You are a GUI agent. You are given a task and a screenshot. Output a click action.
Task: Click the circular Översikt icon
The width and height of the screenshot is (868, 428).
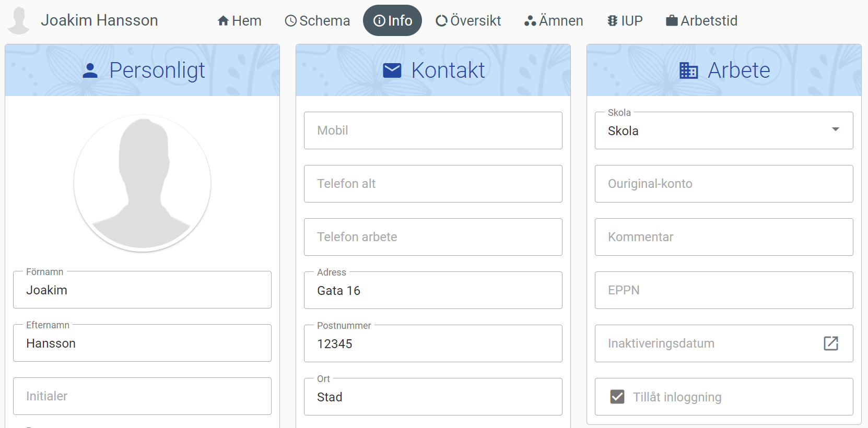coord(442,21)
